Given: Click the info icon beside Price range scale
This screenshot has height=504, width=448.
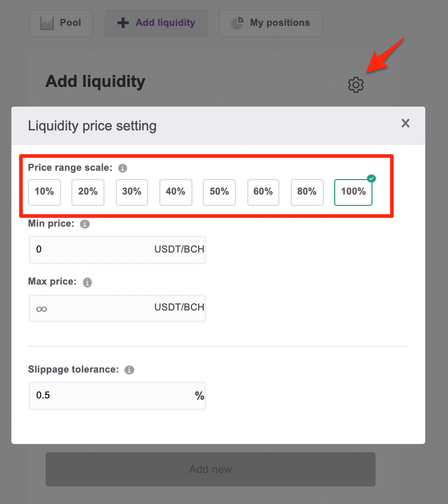Looking at the screenshot, I should point(123,168).
